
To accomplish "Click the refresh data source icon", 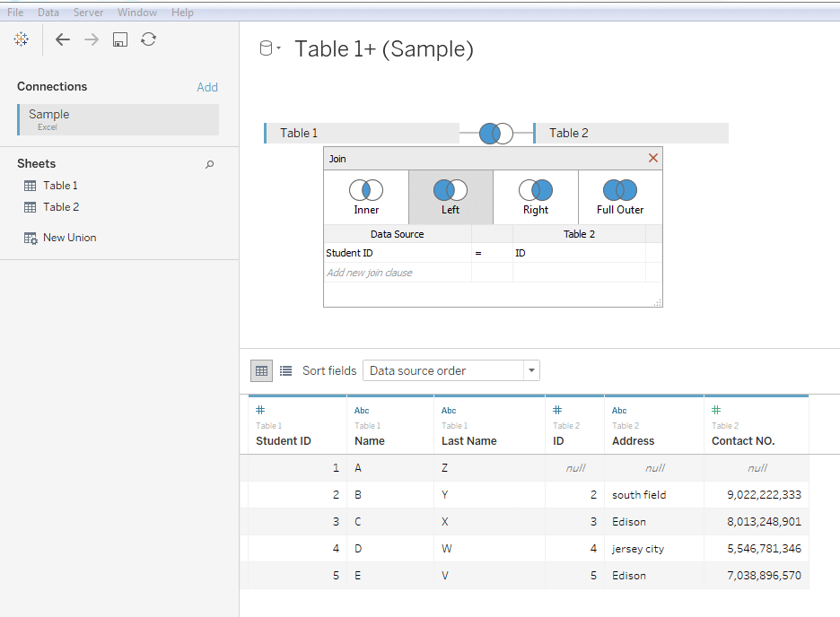I will coord(149,39).
